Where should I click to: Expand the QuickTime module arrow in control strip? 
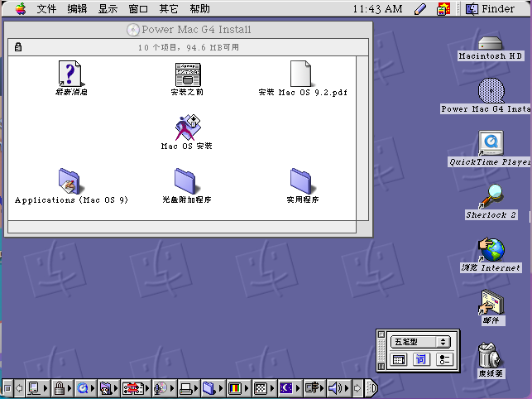(x=93, y=387)
